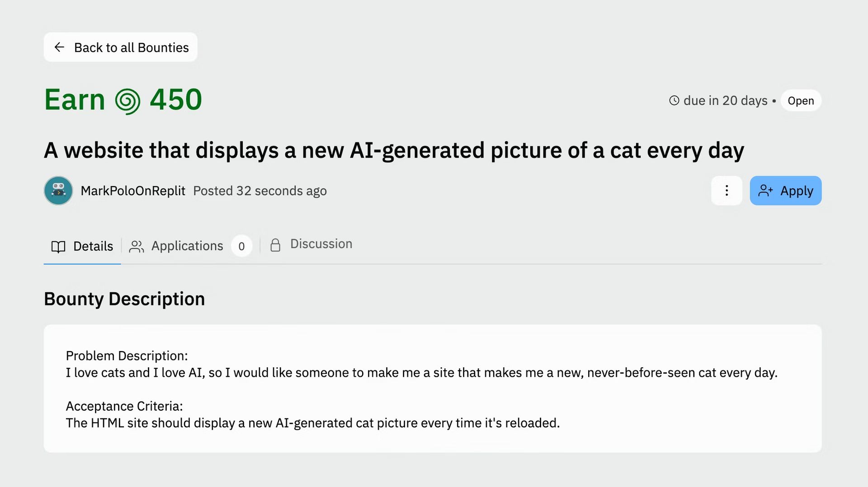This screenshot has width=868, height=487.
Task: Open MarkPoloOnReplit's avatar
Action: pos(58,191)
